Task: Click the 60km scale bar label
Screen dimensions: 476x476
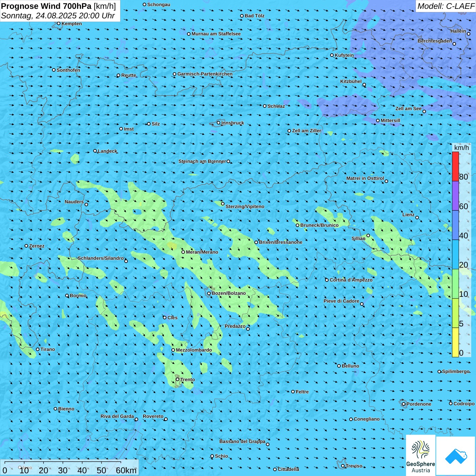Action: (126, 471)
